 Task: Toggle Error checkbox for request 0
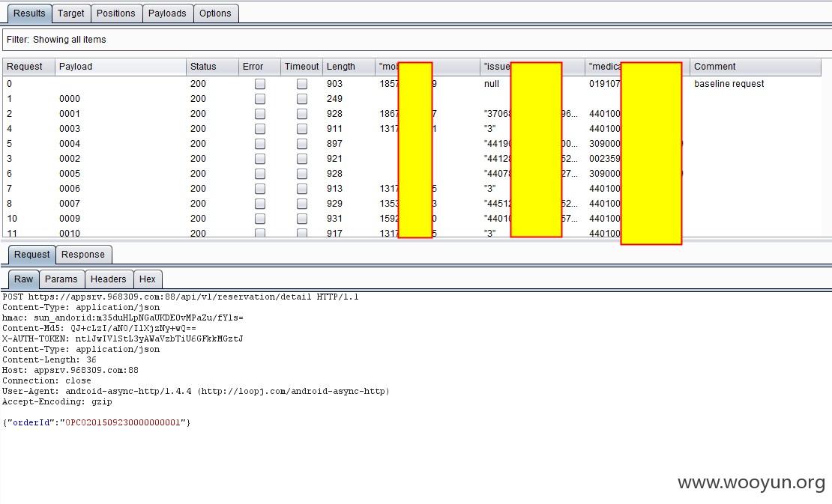click(260, 84)
